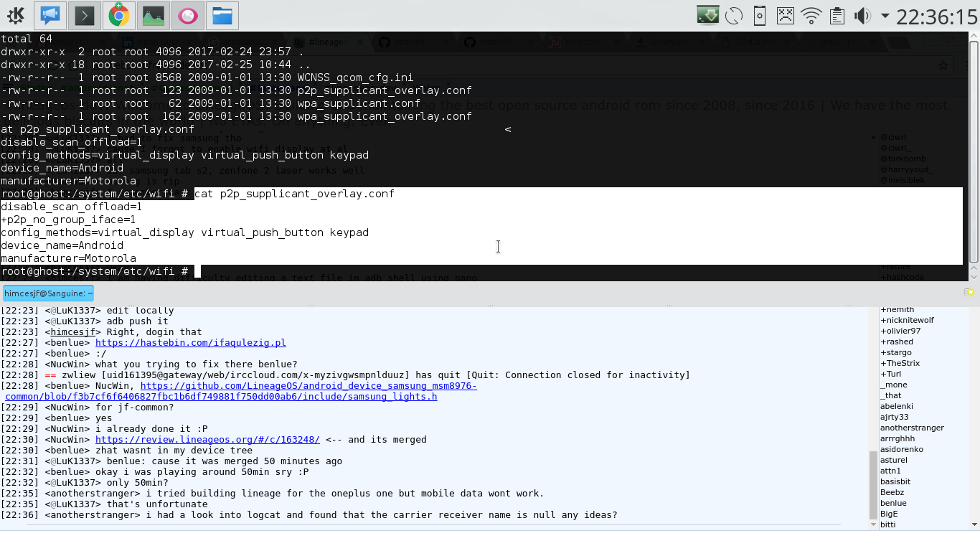Screen dimensions: 980x551
Task: Open the system monitor taskbar entry
Action: click(x=153, y=15)
